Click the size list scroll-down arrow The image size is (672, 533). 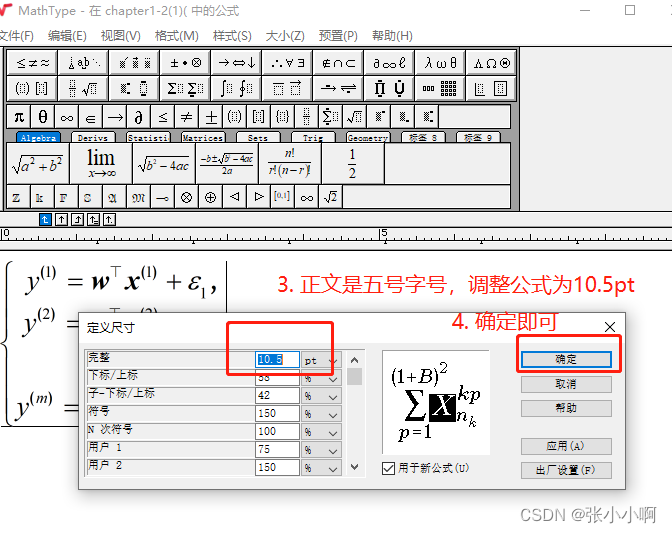coord(354,467)
